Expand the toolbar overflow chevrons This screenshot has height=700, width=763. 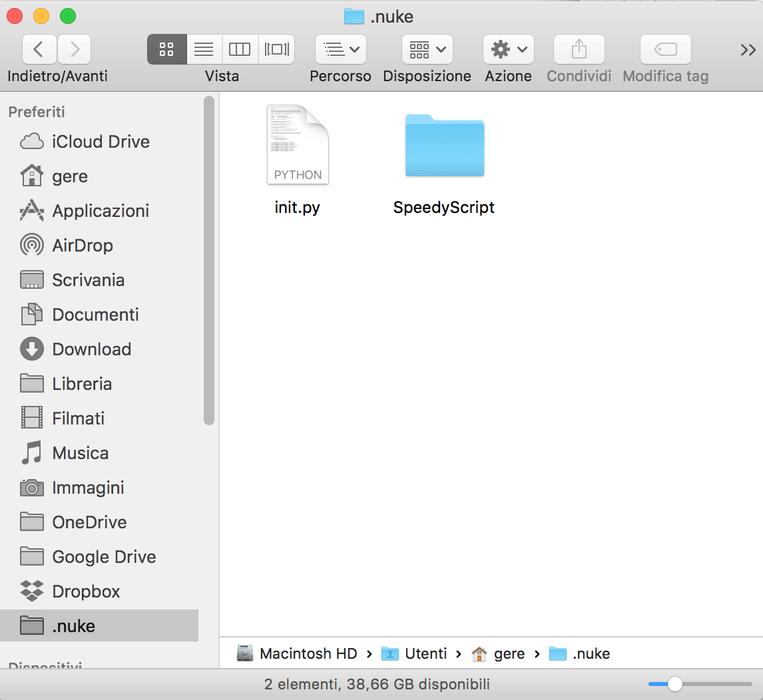(748, 50)
